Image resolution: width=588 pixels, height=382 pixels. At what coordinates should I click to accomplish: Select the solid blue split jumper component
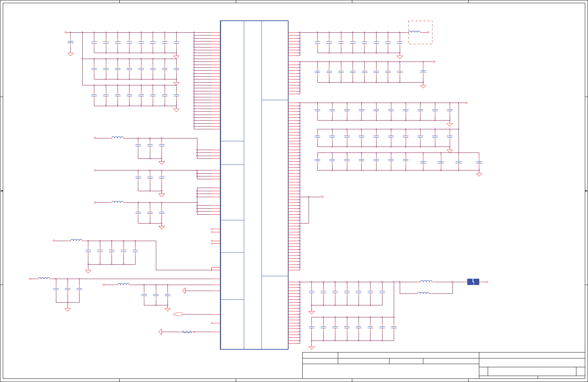coord(473,282)
